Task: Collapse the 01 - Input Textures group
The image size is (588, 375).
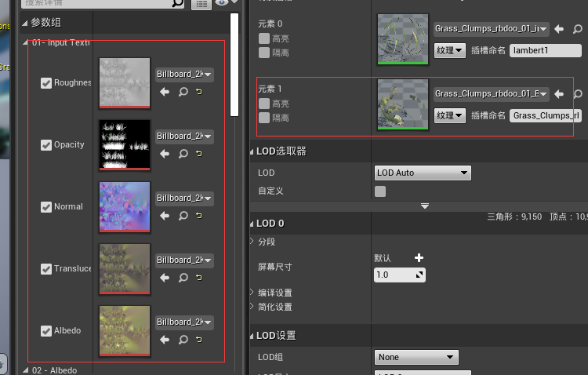Action: [x=25, y=42]
